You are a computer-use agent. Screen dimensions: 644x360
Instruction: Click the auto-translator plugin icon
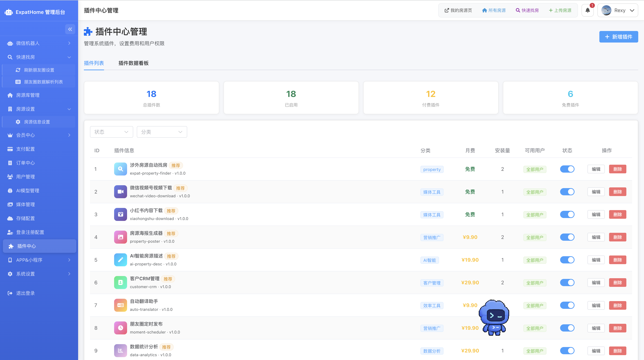pos(120,305)
